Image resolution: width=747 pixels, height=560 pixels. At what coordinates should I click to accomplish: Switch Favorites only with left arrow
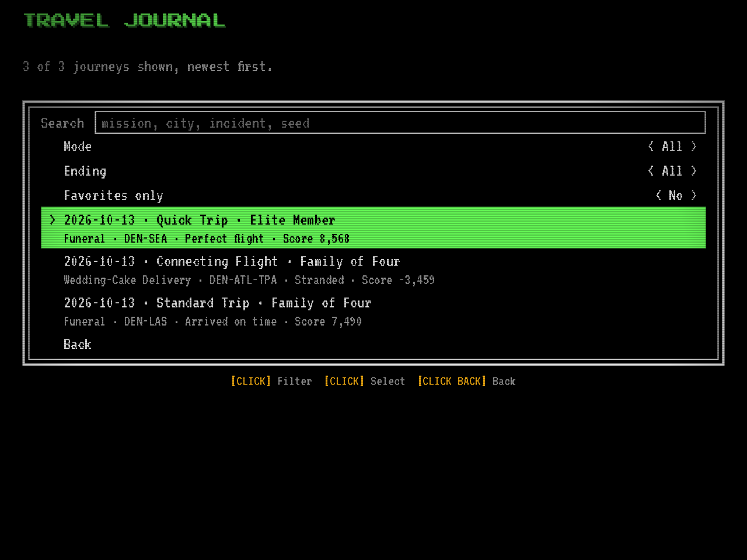[x=658, y=195]
